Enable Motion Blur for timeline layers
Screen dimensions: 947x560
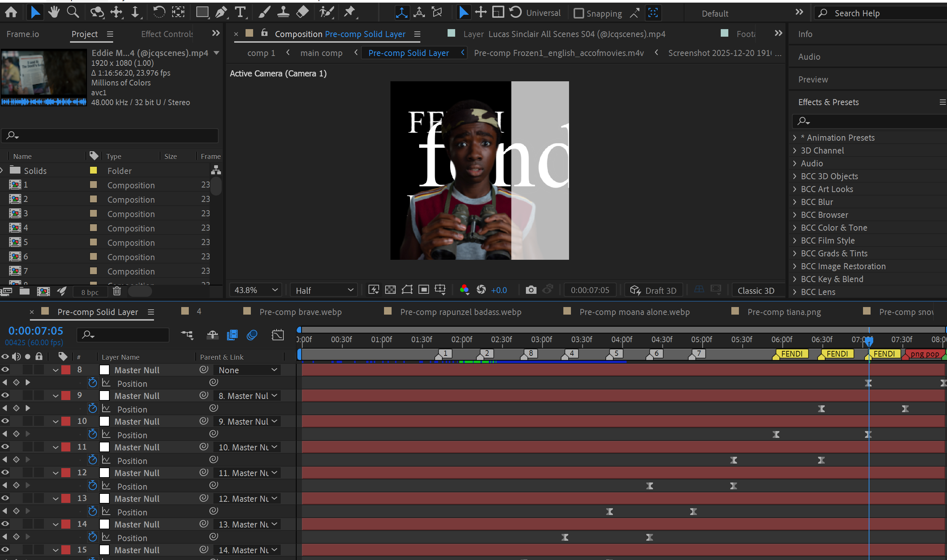[252, 335]
